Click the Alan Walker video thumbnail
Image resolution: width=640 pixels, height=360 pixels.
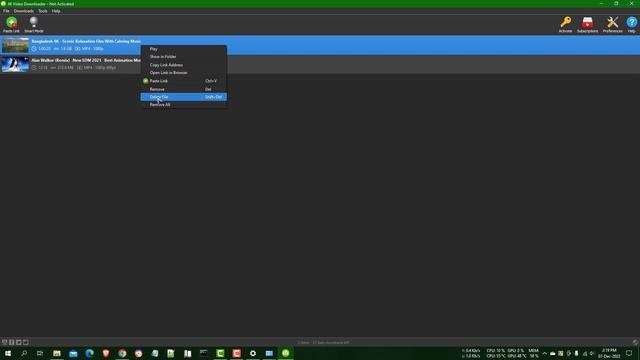[x=16, y=64]
